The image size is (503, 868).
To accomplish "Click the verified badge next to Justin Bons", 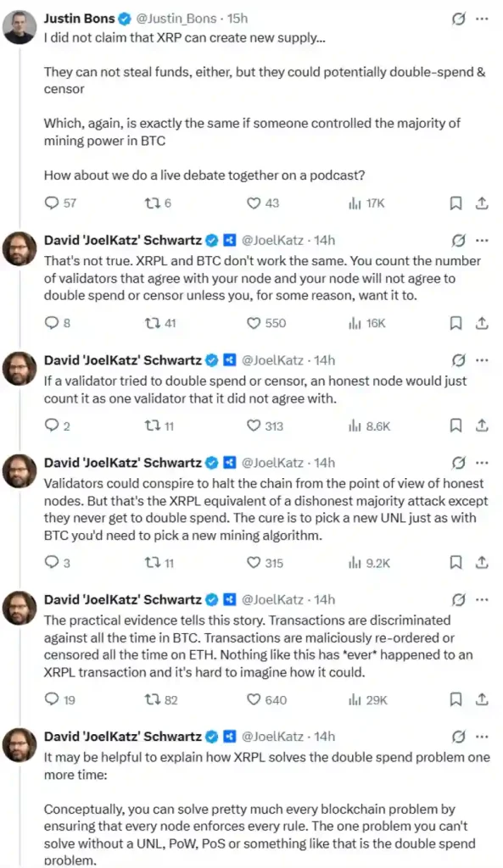I will click(123, 18).
